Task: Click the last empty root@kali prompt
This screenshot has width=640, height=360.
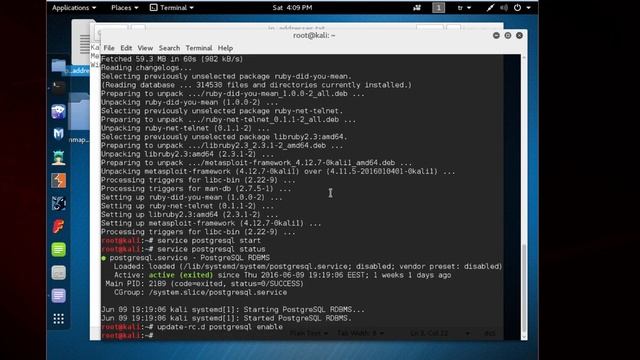Action: pyautogui.click(x=127, y=336)
